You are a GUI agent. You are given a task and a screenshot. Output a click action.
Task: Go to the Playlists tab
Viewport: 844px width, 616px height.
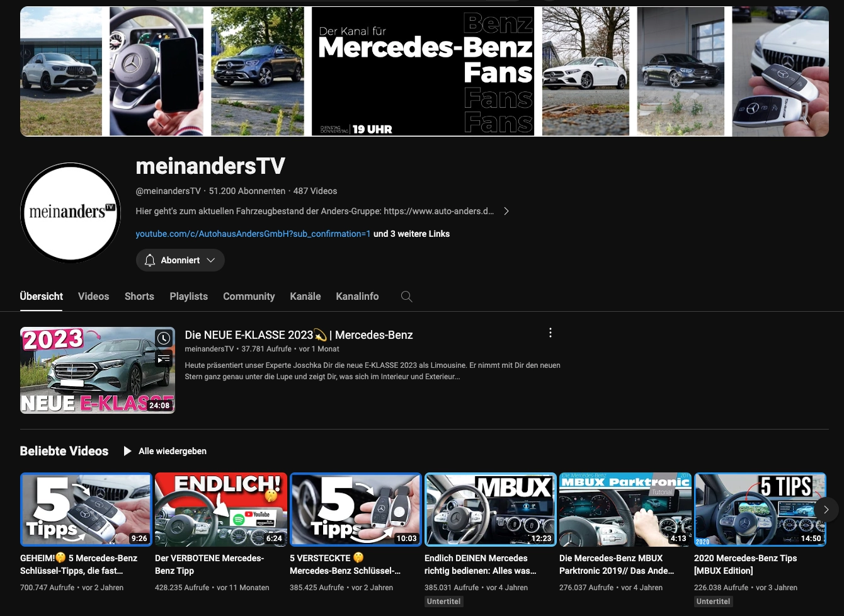point(189,296)
